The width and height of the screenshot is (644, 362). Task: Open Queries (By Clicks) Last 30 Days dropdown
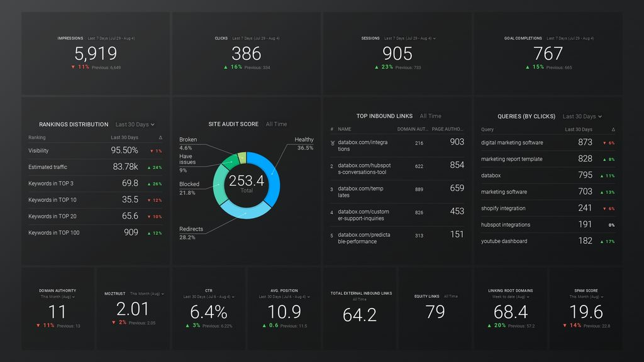(x=582, y=116)
